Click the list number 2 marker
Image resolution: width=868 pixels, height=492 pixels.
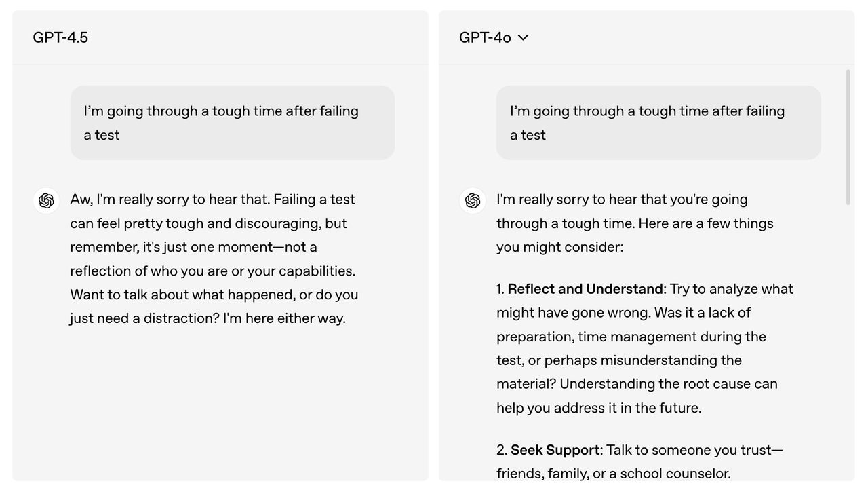click(502, 450)
